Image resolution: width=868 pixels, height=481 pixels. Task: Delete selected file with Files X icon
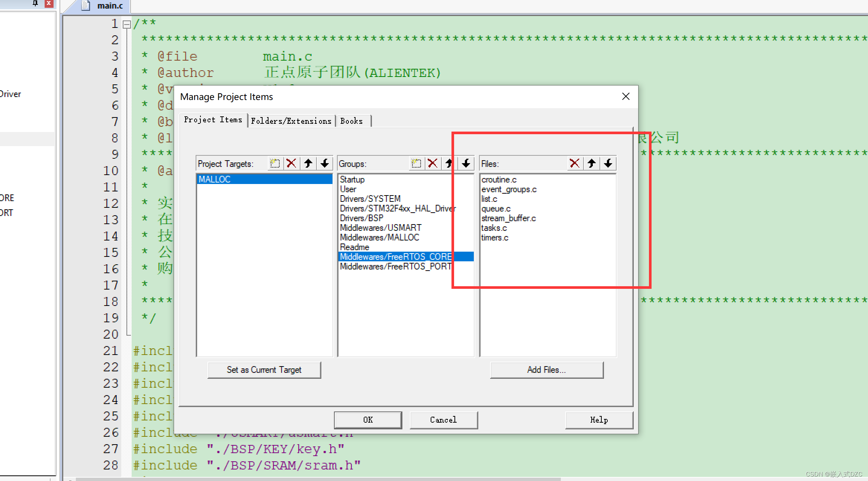pos(575,164)
